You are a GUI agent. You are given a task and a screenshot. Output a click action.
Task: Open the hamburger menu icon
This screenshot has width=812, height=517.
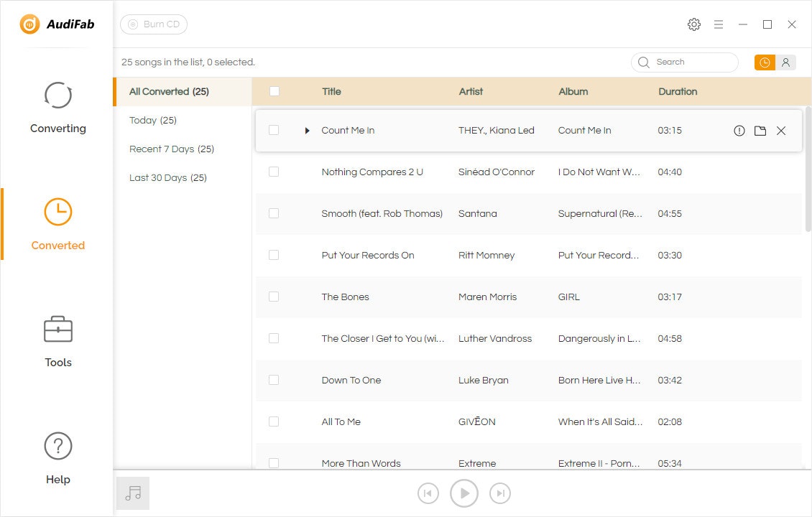point(719,24)
